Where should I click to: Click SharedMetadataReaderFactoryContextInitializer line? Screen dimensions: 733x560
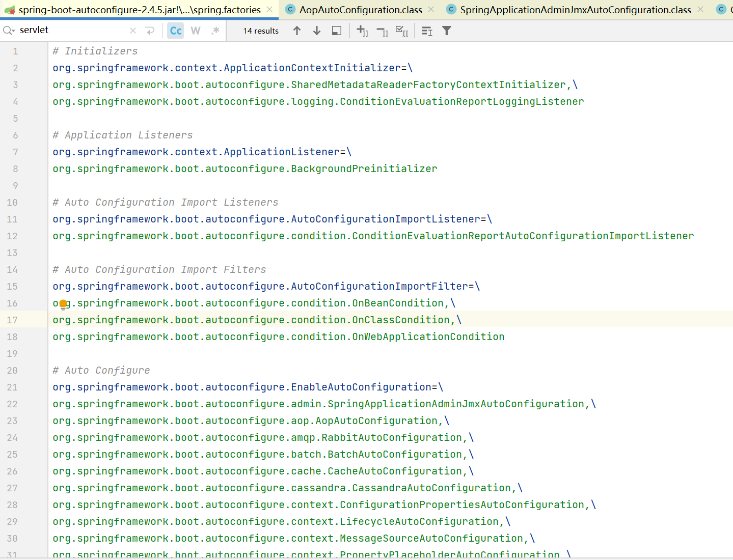(x=315, y=85)
